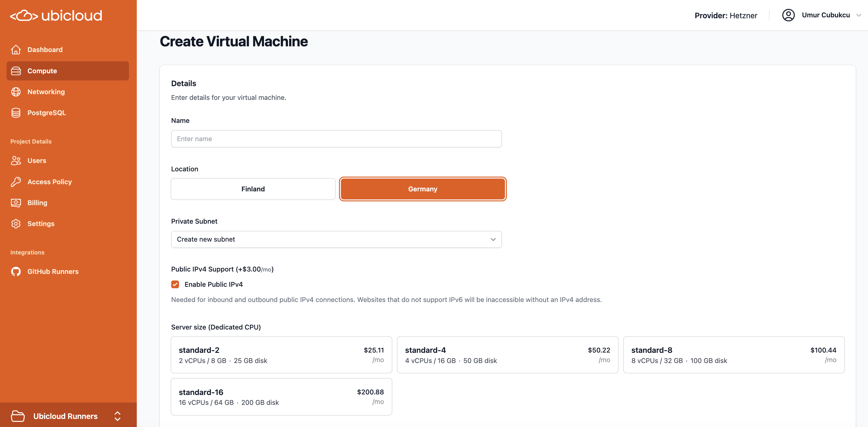Choose the Germany location button
Viewport: 868px width, 427px height.
coord(422,189)
